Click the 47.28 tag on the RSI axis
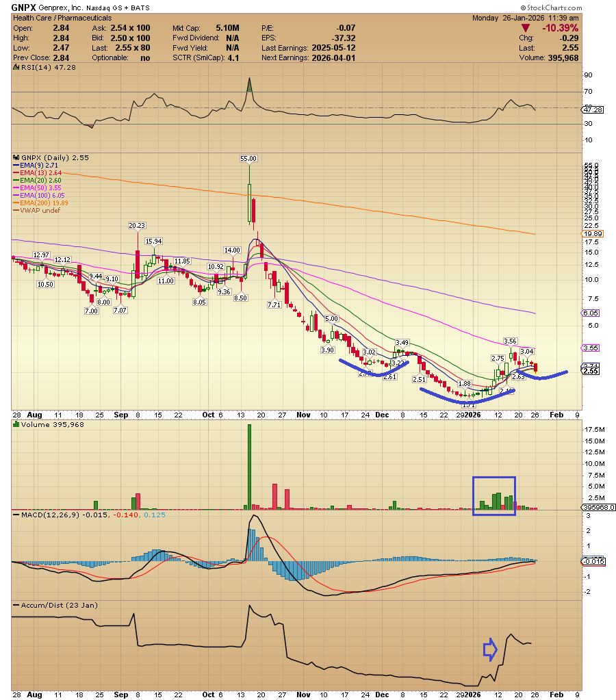The height and width of the screenshot is (700, 616). (x=593, y=109)
